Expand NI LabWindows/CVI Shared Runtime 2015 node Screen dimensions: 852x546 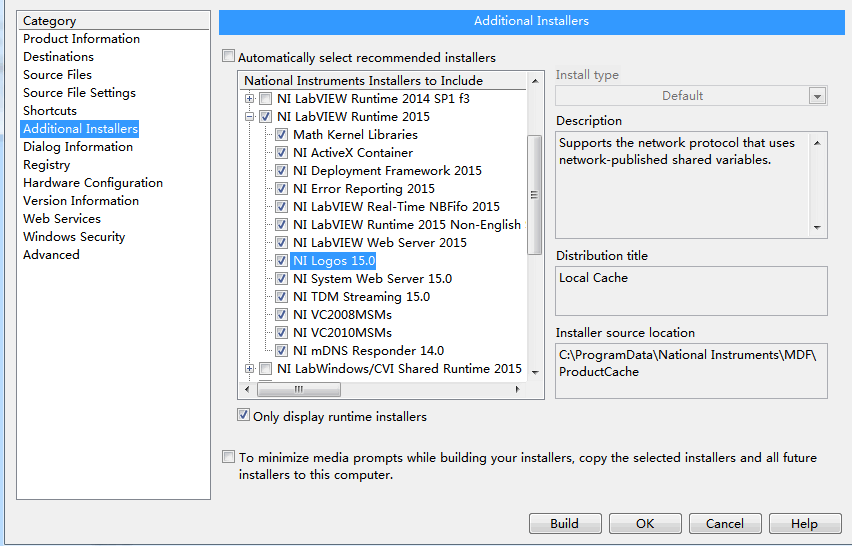(249, 368)
